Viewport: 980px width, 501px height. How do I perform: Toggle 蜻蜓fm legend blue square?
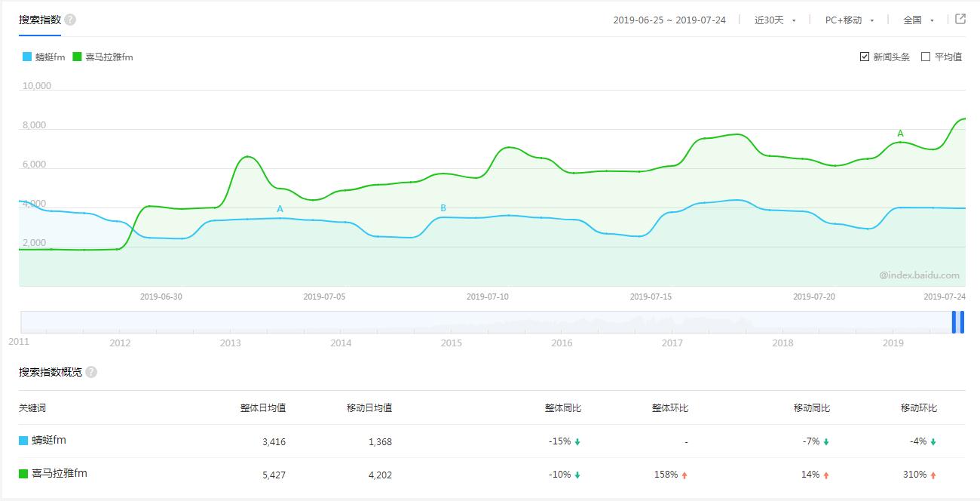point(27,57)
